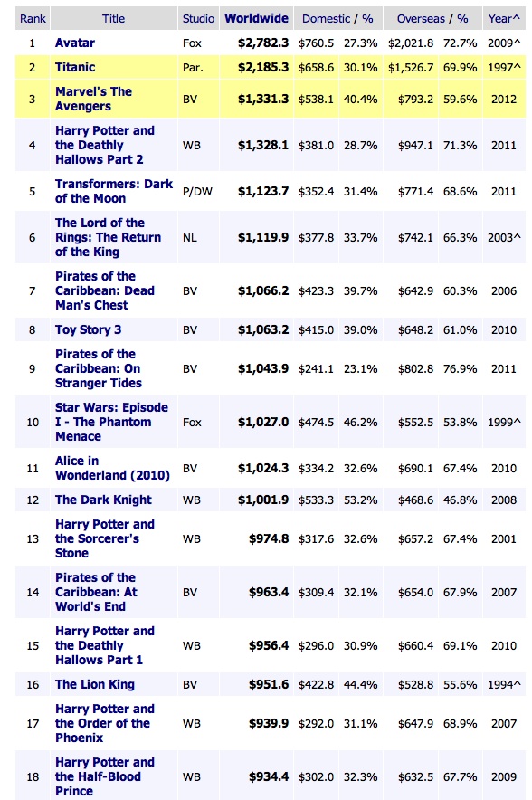
Task: Sort by Domestic column header
Action: tap(326, 19)
